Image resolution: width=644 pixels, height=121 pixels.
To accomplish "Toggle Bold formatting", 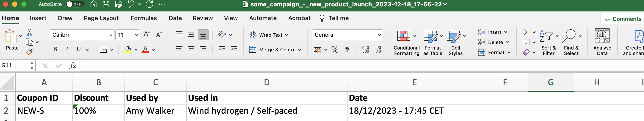I will coord(55,49).
